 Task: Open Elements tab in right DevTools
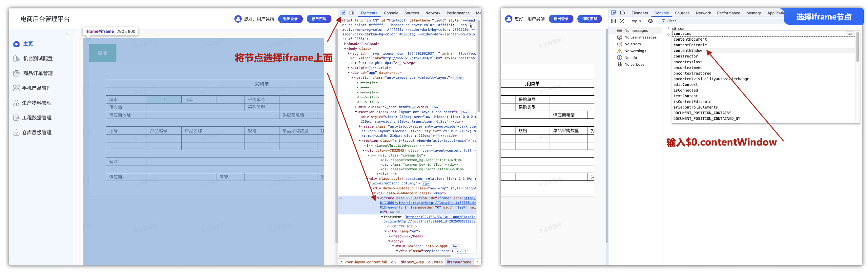tap(640, 13)
